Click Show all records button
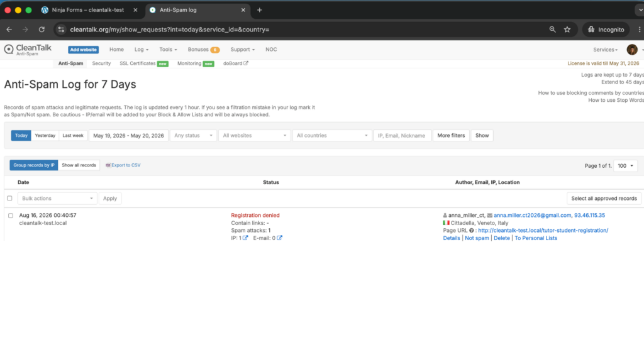The height and width of the screenshot is (362, 644). click(79, 165)
